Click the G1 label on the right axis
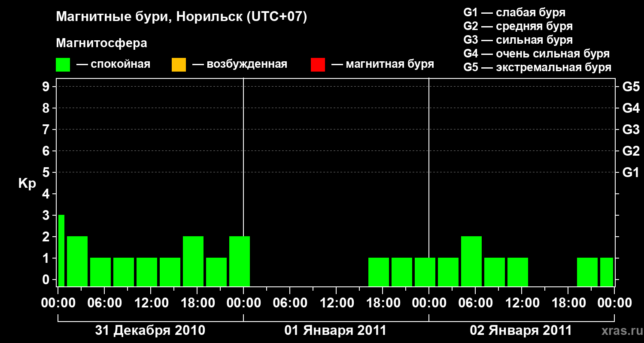 [x=631, y=172]
